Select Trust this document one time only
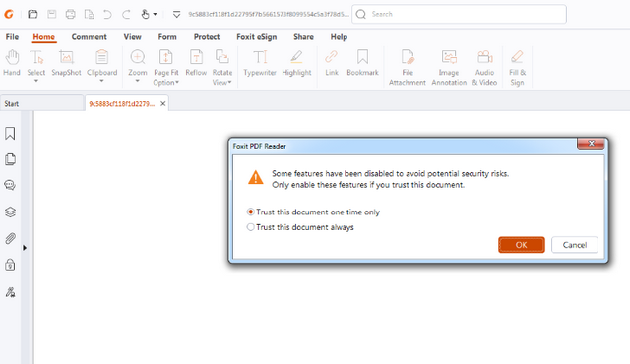This screenshot has width=630, height=364. point(313,212)
